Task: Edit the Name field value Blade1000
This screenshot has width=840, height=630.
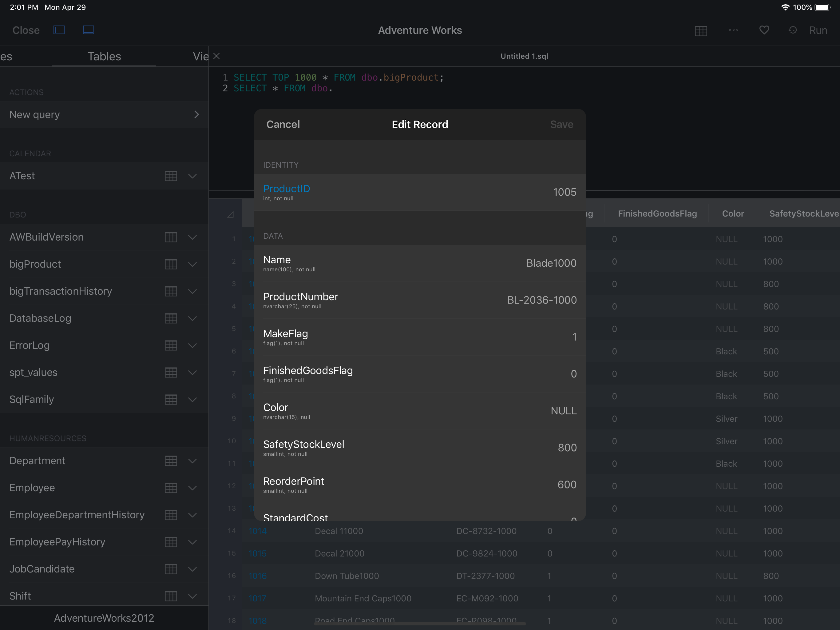Action: point(551,263)
